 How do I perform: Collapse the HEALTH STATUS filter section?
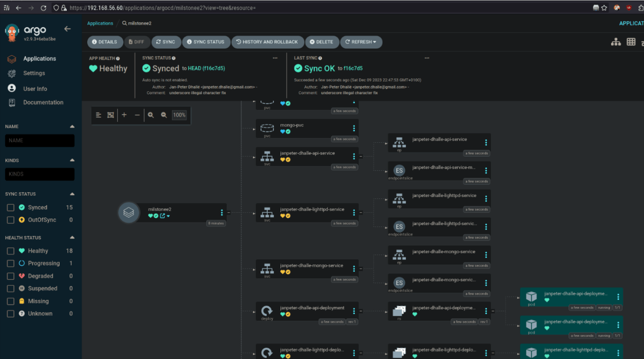[x=72, y=238]
